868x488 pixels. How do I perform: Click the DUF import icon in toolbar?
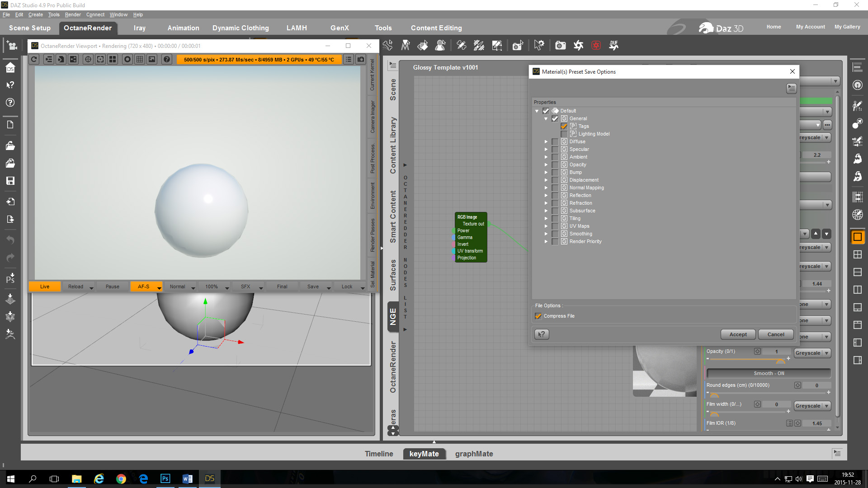[x=613, y=45]
